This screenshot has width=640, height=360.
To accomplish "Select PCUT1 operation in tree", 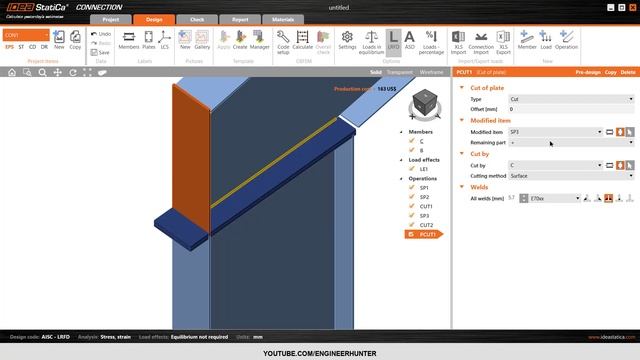I will (x=424, y=234).
